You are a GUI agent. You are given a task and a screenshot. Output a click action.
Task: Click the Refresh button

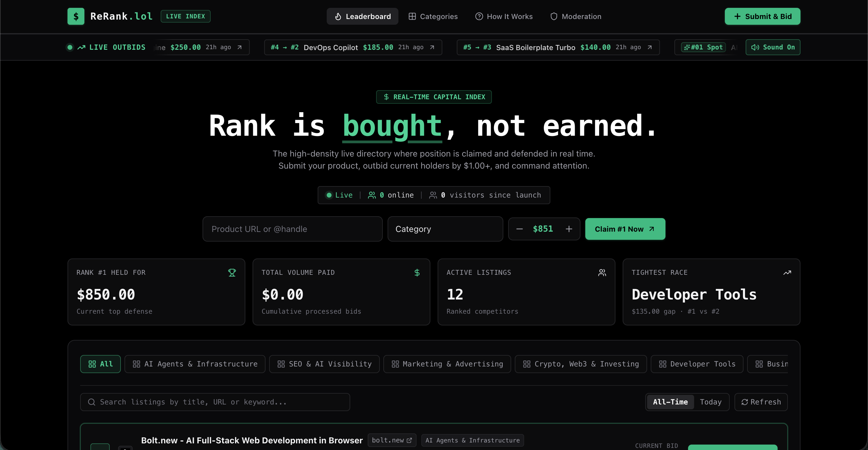pos(761,402)
